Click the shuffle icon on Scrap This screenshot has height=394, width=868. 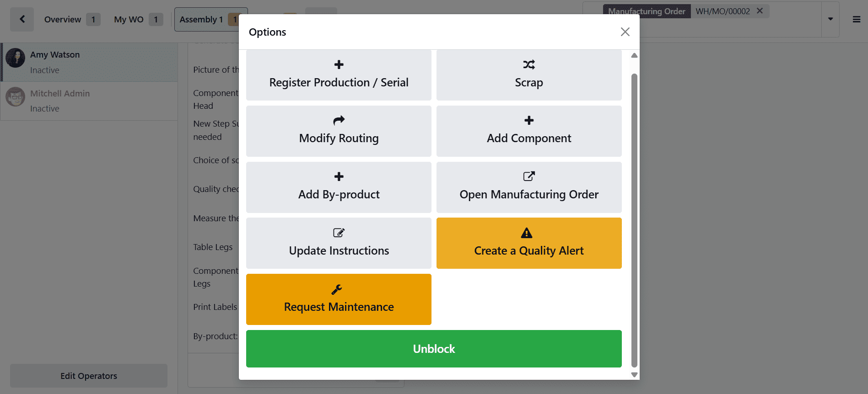pyautogui.click(x=529, y=64)
